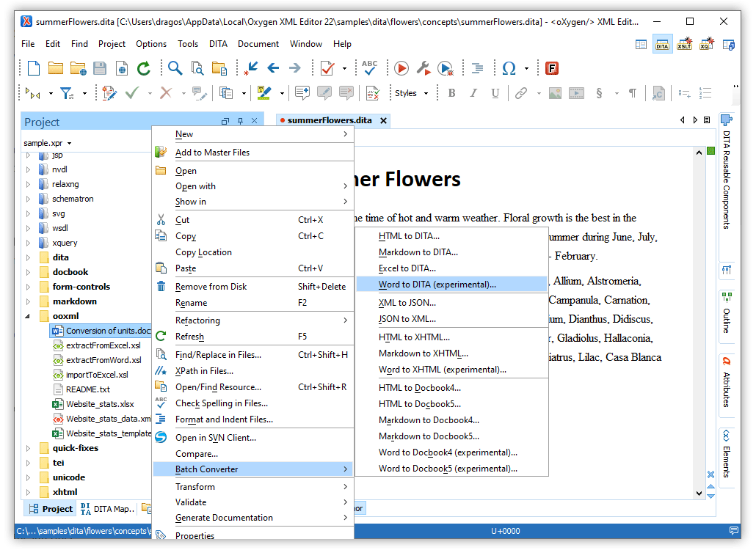756x550 pixels.
Task: Run spell check ABC toolbar icon
Action: (370, 68)
